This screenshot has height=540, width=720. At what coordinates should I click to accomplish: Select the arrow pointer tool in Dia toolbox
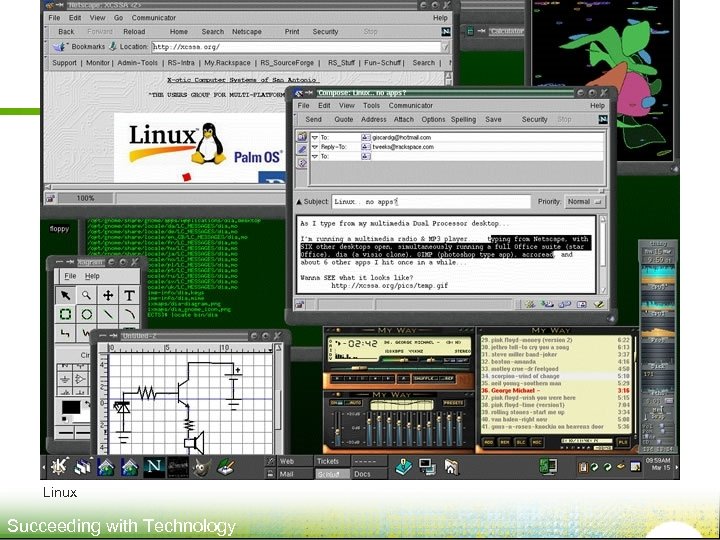(x=65, y=295)
